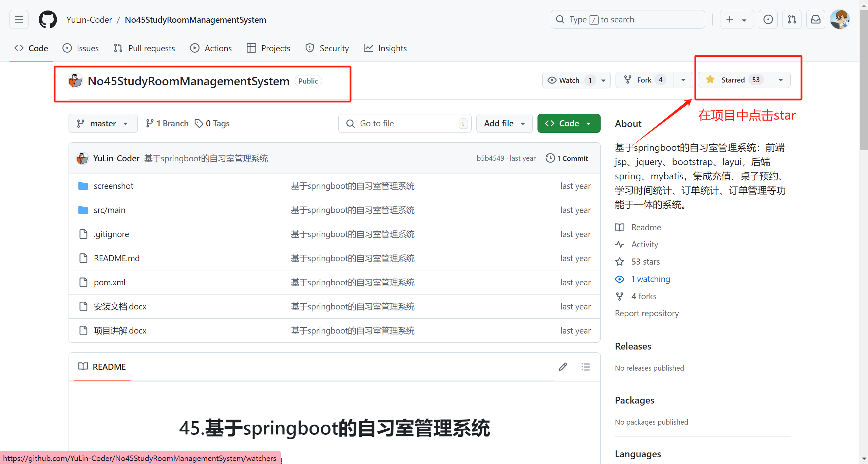Open the Packages heading link

tap(634, 400)
